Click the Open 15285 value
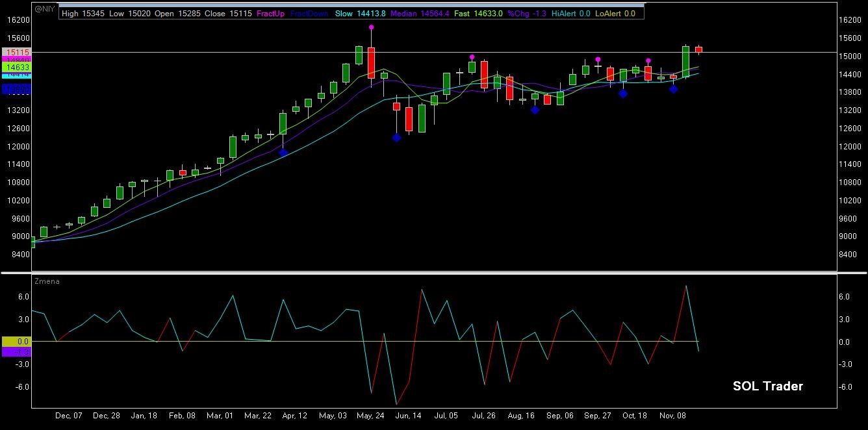The image size is (868, 430). click(177, 13)
